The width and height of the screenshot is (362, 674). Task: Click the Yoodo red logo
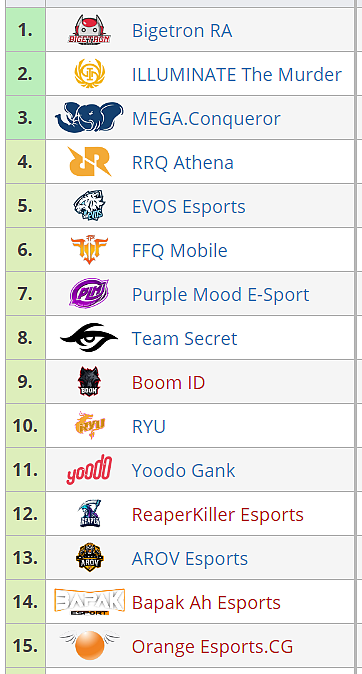tap(89, 470)
